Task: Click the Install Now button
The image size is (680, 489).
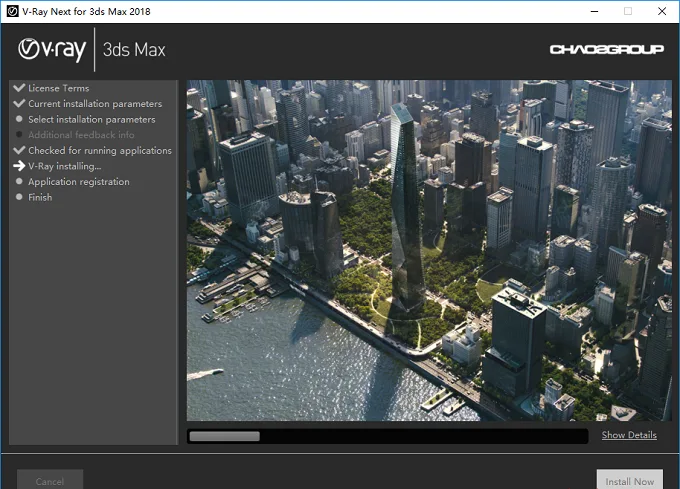Action: pos(630,480)
